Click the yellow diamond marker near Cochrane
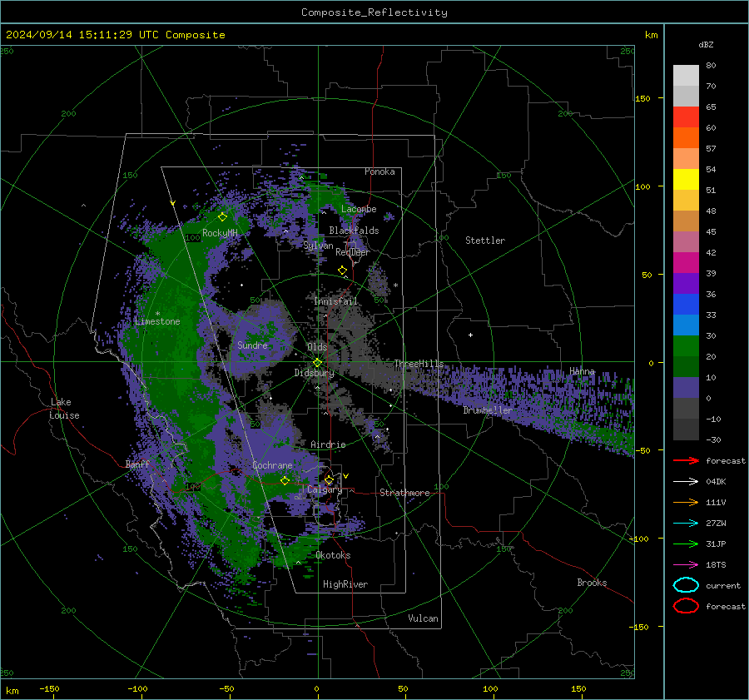This screenshot has width=749, height=700. coord(285,480)
